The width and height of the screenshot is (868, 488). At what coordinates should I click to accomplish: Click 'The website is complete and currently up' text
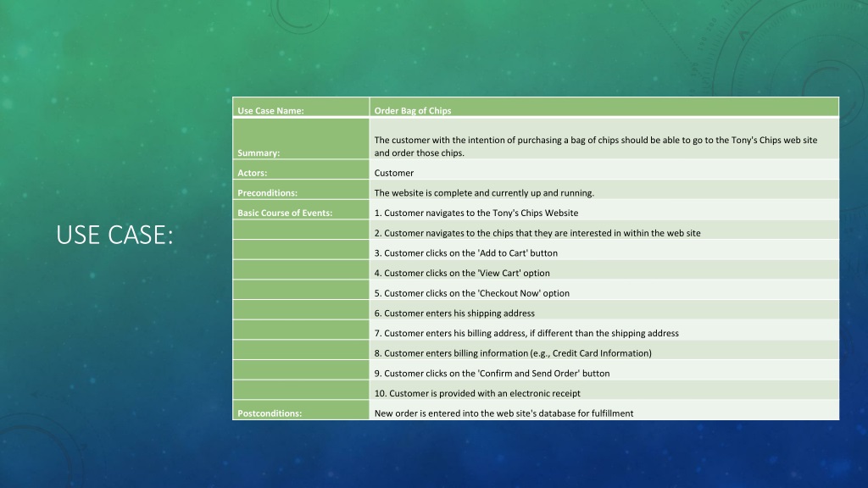pos(484,193)
